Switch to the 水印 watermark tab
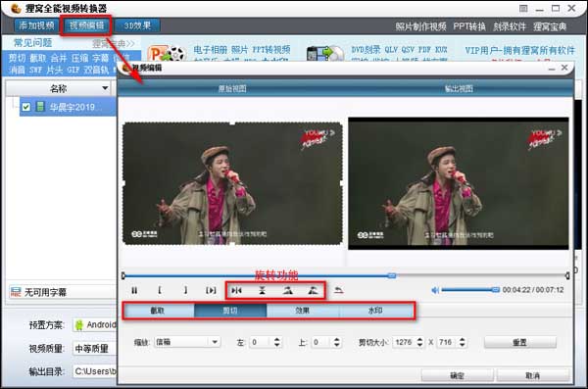 375,311
